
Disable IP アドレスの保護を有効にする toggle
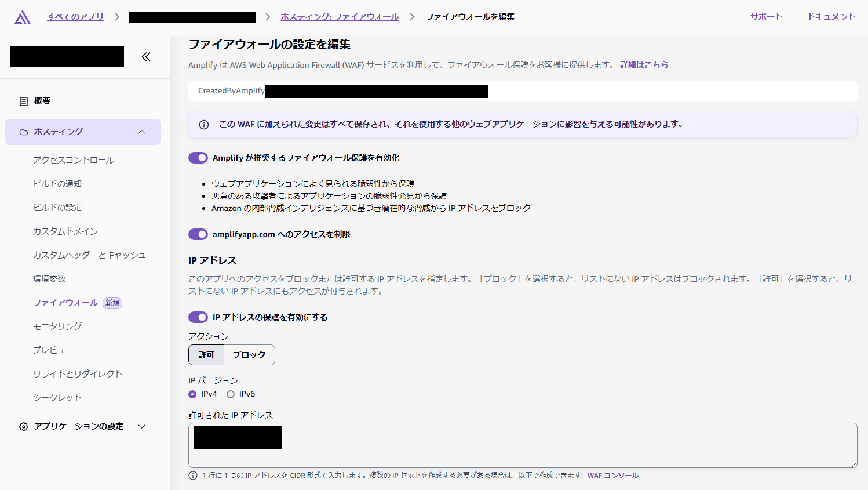tap(198, 317)
